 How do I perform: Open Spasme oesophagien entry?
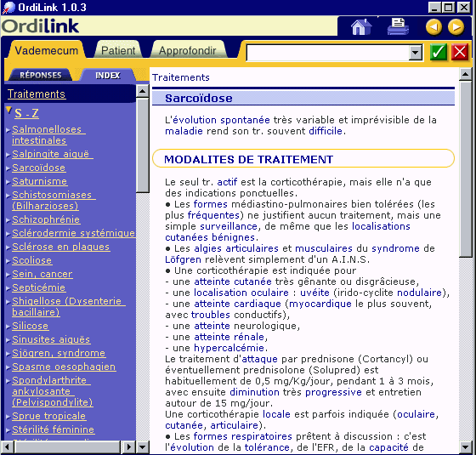click(x=64, y=367)
